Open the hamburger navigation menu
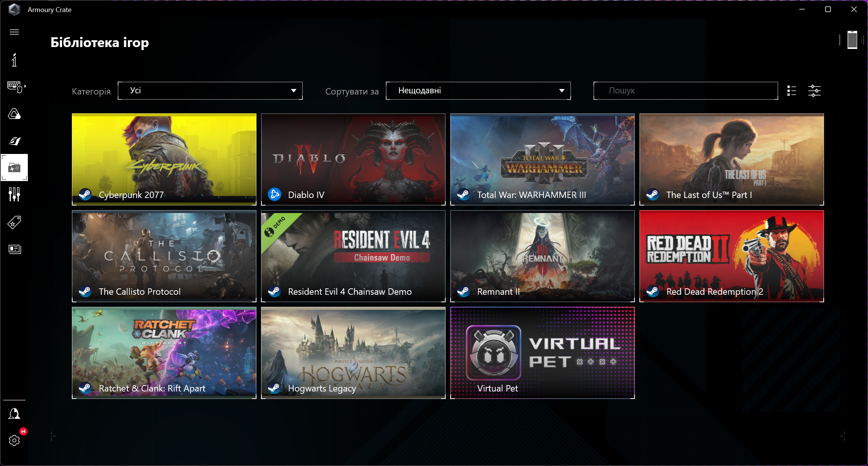 (14, 32)
